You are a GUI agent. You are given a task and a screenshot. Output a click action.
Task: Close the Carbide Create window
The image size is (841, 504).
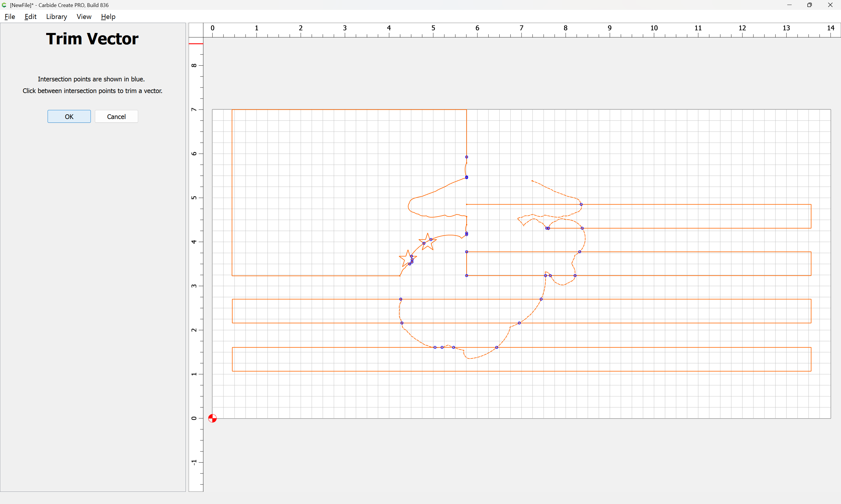[x=830, y=5]
